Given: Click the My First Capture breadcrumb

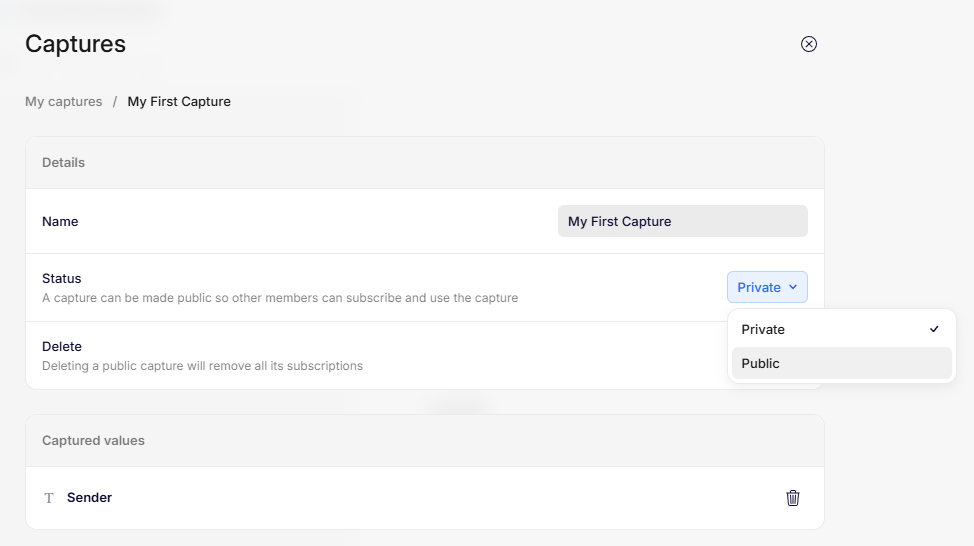Looking at the screenshot, I should coord(179,101).
